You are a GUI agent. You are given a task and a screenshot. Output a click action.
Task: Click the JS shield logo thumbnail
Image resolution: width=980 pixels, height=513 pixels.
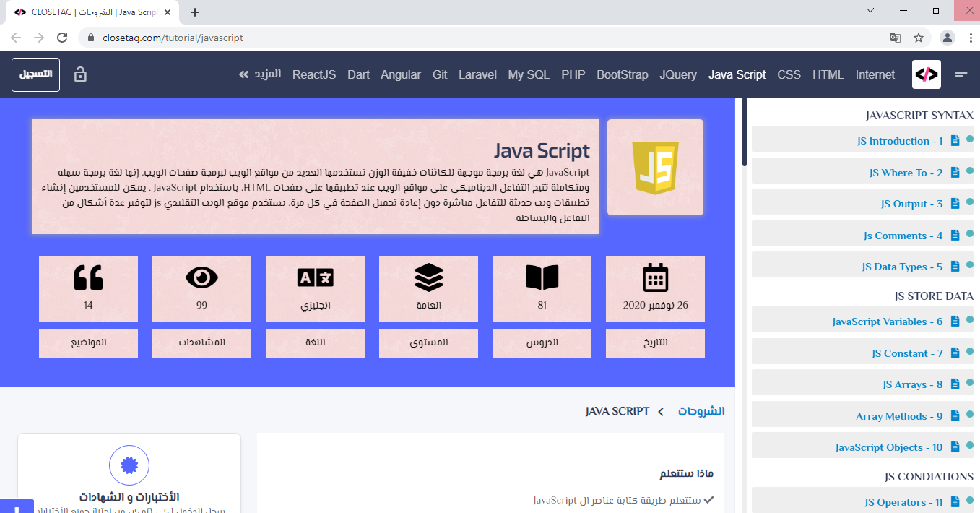pyautogui.click(x=656, y=167)
